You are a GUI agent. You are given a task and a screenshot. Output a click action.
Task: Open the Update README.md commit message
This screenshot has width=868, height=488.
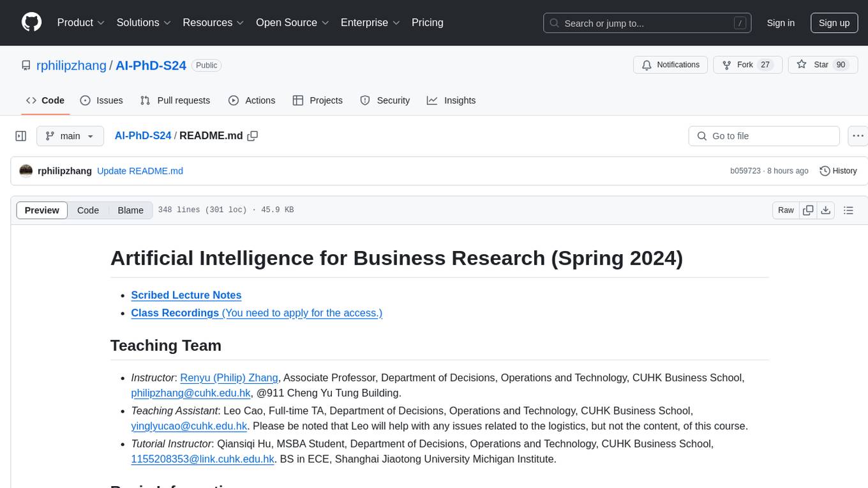140,171
